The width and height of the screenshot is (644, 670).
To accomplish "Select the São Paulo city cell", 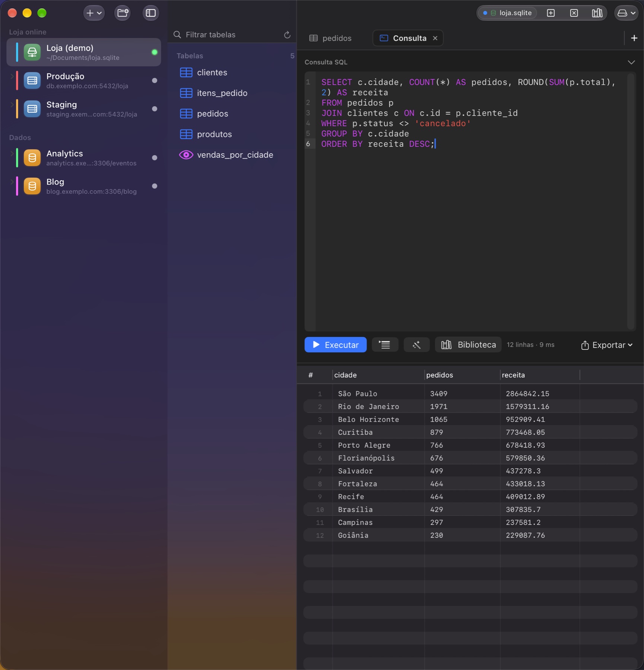I will 378,394.
